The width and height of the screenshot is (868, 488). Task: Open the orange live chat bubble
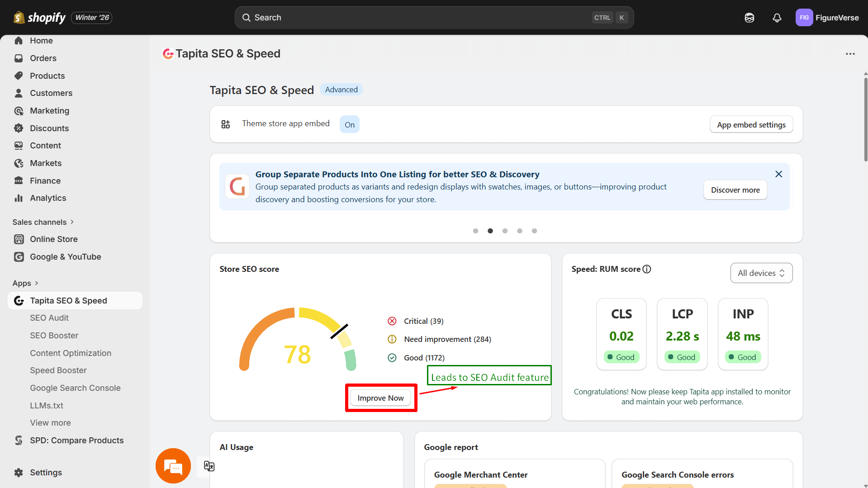tap(173, 466)
